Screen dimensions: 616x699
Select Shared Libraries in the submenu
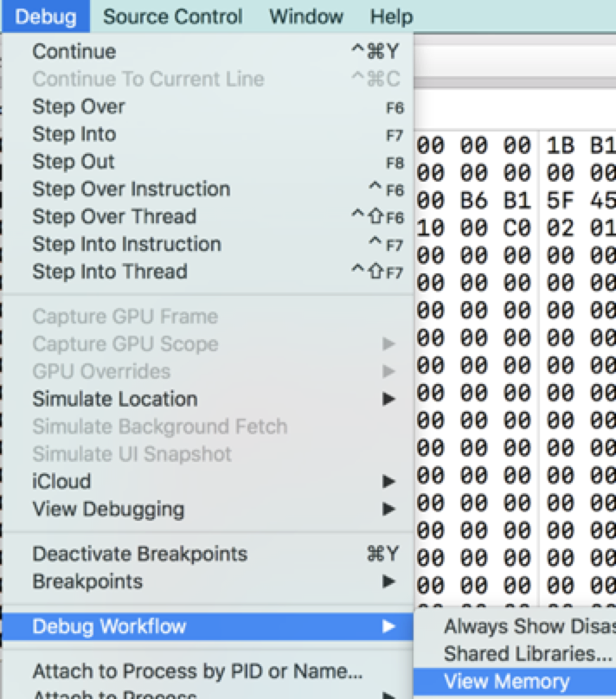click(x=515, y=654)
